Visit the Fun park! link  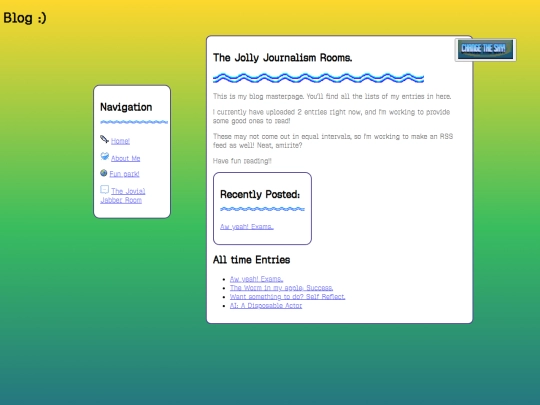pos(124,174)
